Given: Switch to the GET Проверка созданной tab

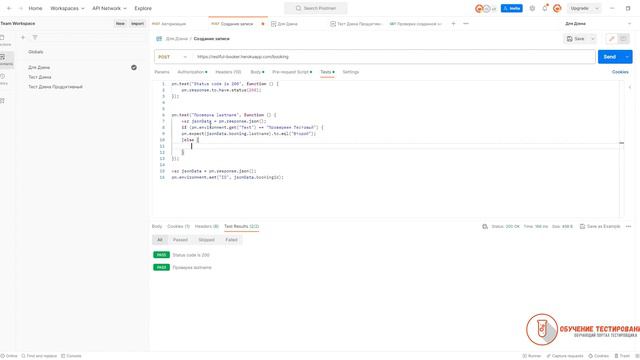Looking at the screenshot, I should [x=416, y=24].
